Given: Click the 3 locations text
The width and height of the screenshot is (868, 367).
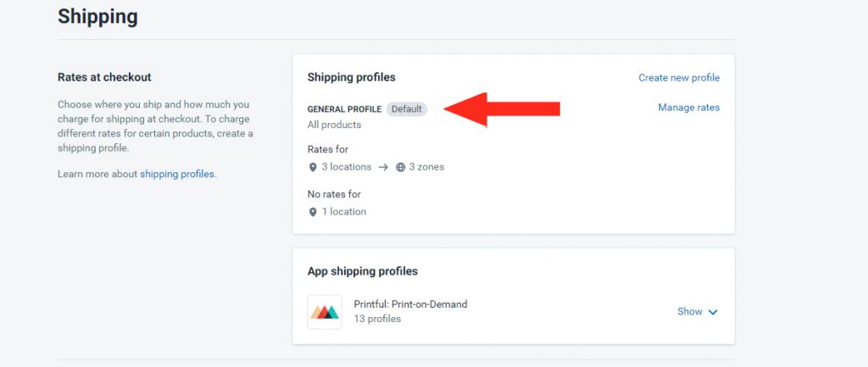Looking at the screenshot, I should coord(347,167).
